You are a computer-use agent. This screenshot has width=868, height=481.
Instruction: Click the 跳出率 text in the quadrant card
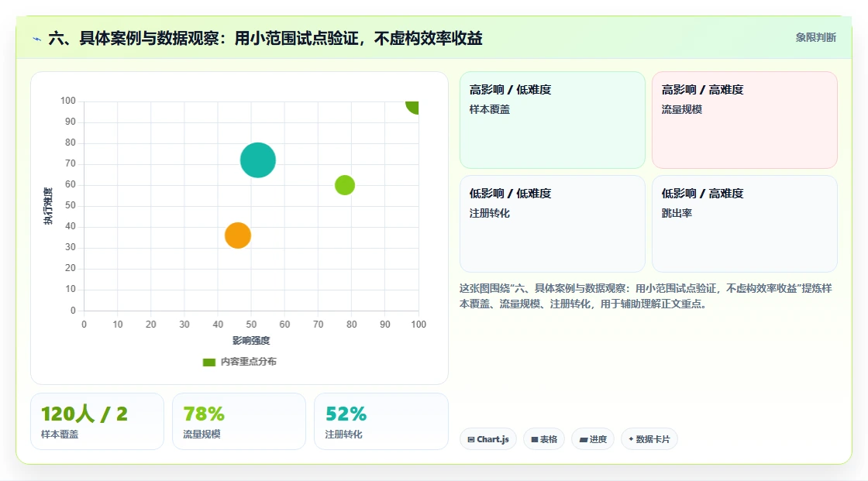click(x=677, y=212)
